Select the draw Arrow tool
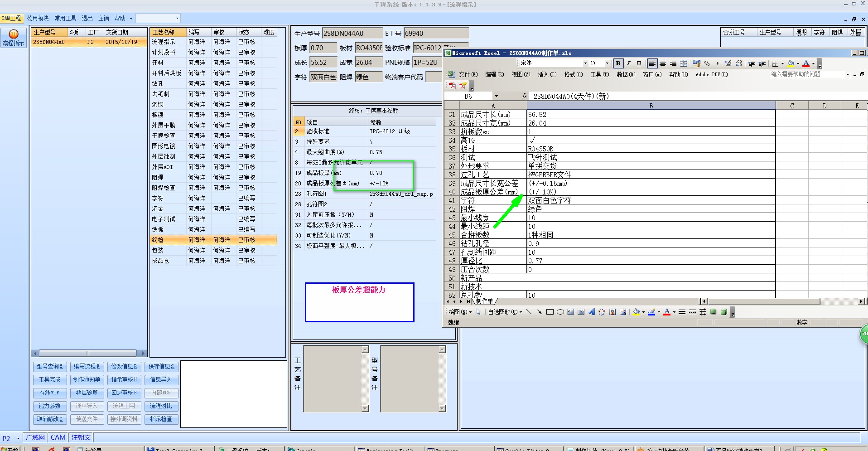Viewport: 868px width, 451px height. click(x=539, y=312)
